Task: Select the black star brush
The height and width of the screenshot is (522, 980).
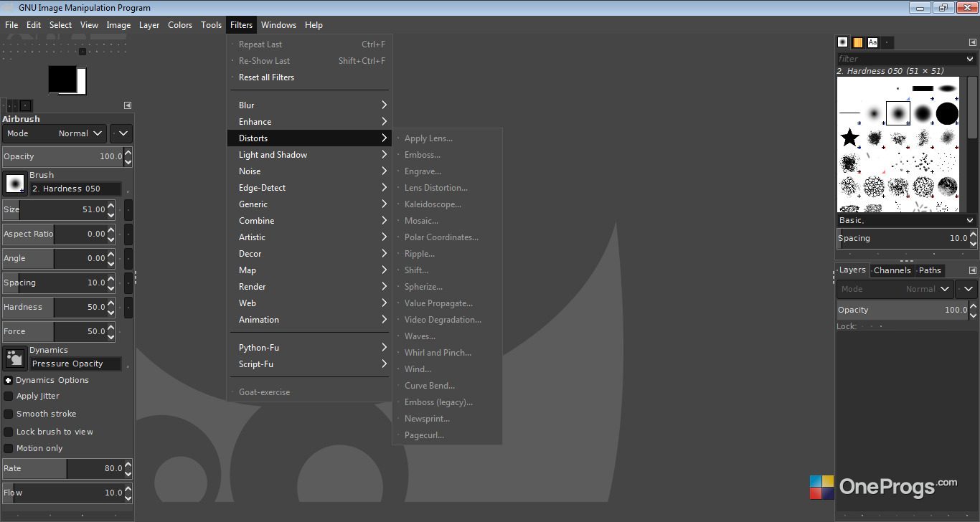Action: click(x=850, y=138)
